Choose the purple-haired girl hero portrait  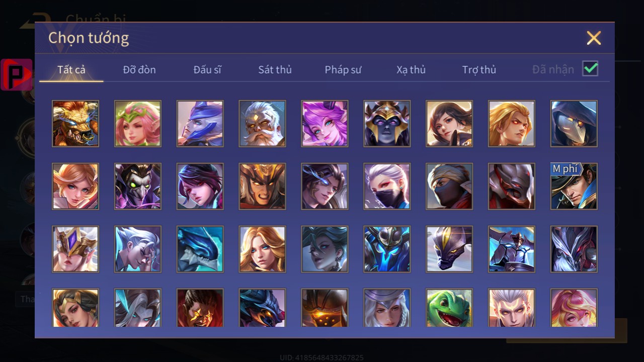[325, 124]
